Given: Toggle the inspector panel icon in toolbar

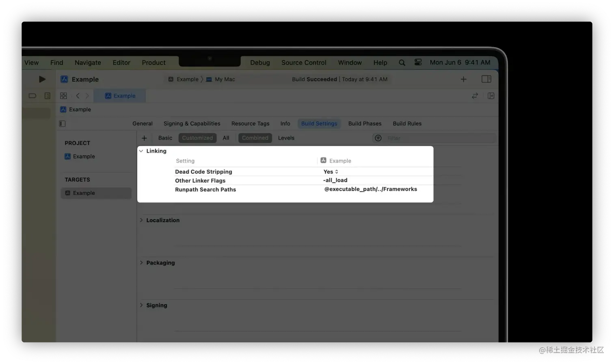Looking at the screenshot, I should click(x=486, y=79).
